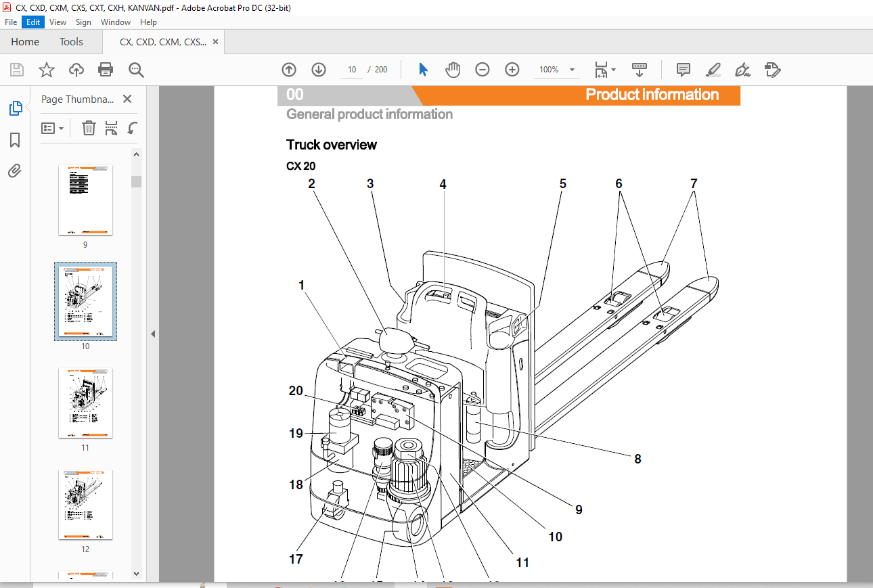Image resolution: width=873 pixels, height=588 pixels.
Task: Click the read mode keyboard icon
Action: tap(640, 70)
